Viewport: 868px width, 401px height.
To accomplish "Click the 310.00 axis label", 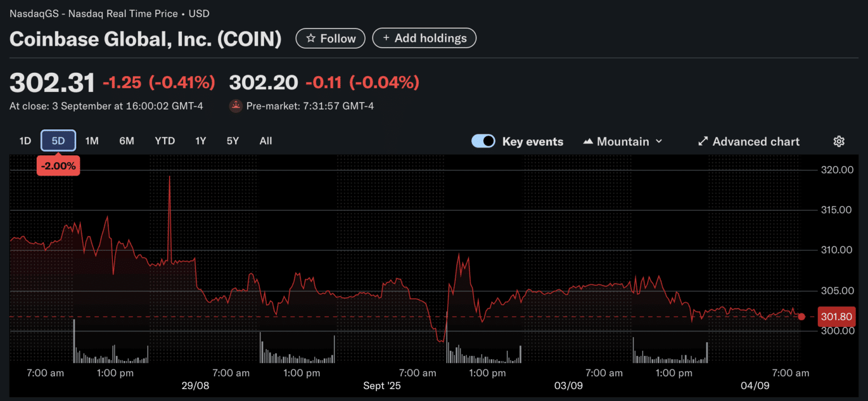I will tap(836, 250).
